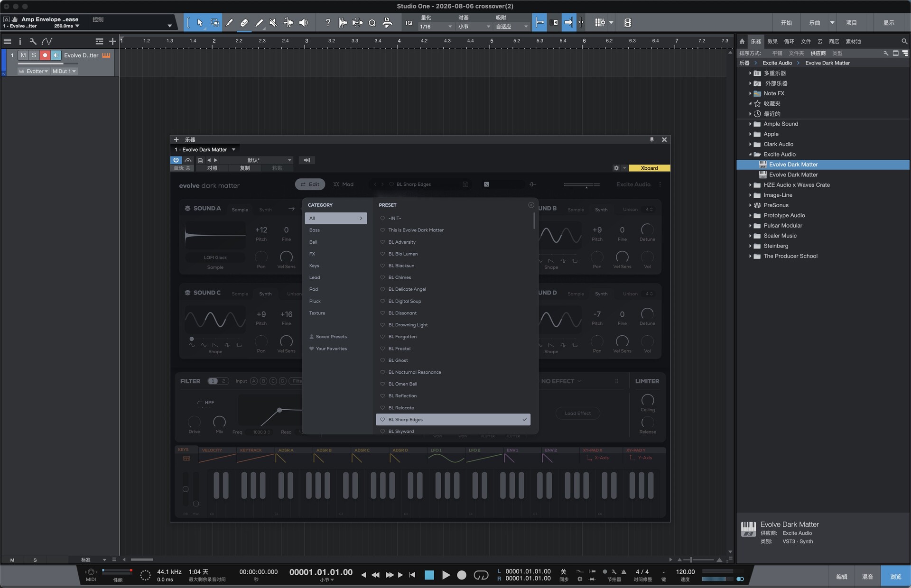Start recording with the transport record button
The height and width of the screenshot is (588, 911).
click(x=462, y=575)
